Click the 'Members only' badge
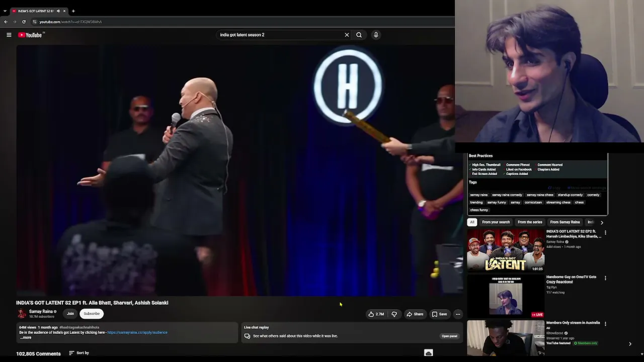Screen dimensions: 644x362 tap(586, 343)
